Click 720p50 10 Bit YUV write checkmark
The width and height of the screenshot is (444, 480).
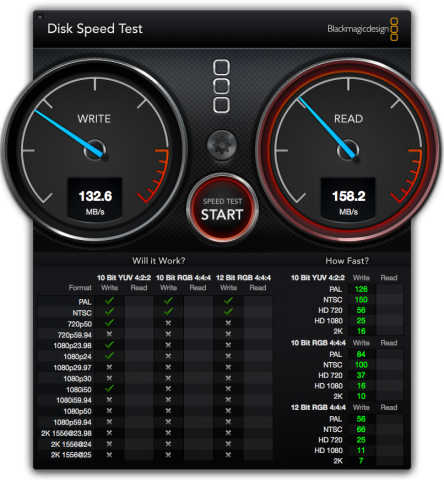click(109, 323)
